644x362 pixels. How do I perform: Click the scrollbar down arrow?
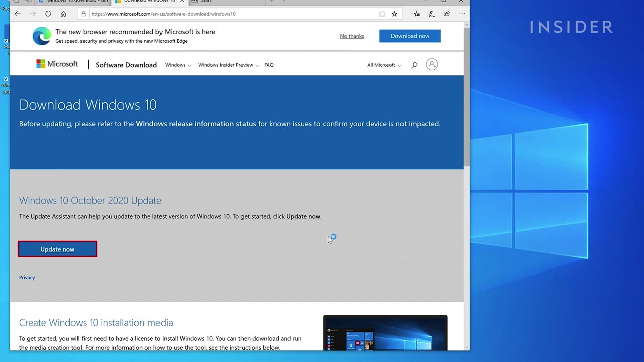point(466,347)
